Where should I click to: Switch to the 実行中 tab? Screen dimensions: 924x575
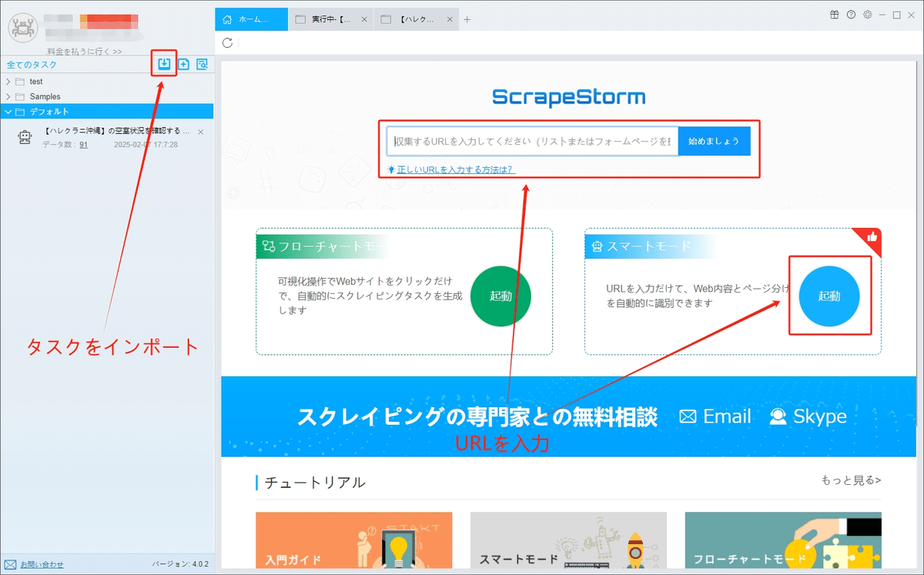(332, 20)
